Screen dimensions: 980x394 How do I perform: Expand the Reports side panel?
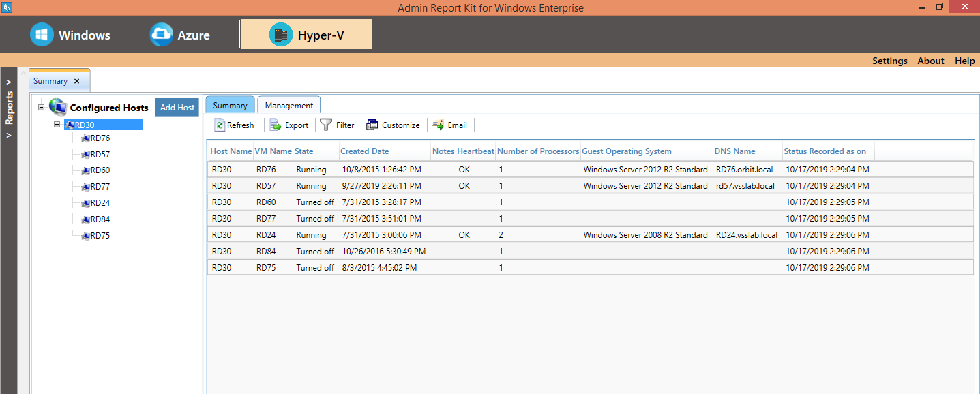tap(9, 108)
